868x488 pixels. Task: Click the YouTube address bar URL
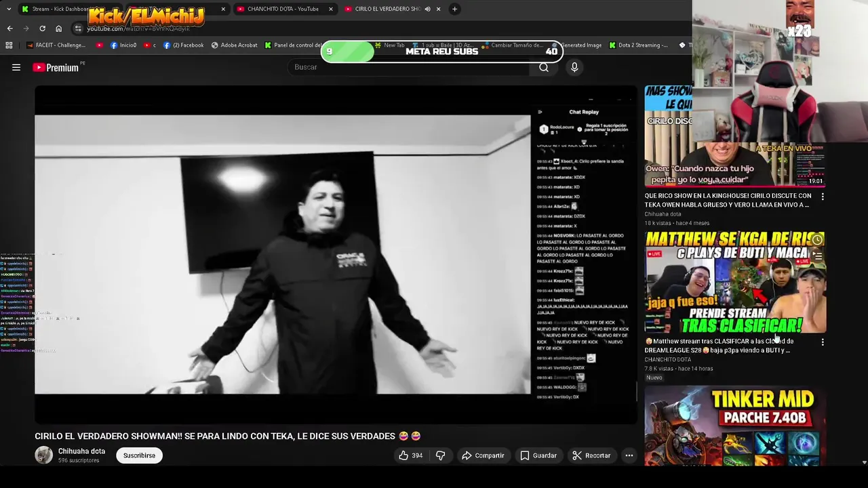[x=138, y=28]
